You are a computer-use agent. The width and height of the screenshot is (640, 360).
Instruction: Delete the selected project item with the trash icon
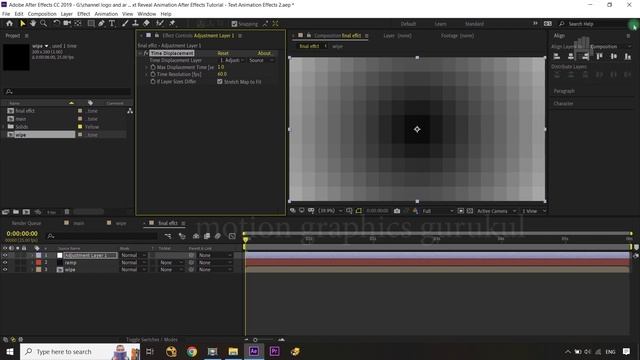click(67, 212)
